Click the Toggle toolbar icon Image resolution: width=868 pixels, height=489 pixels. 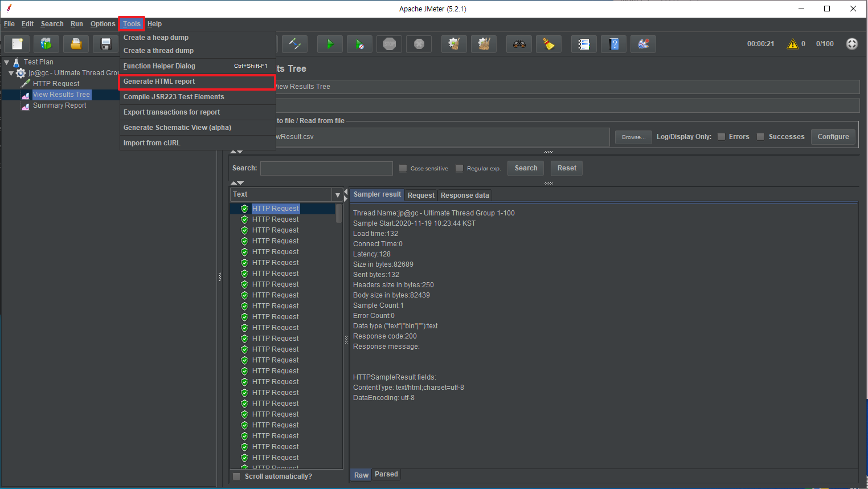295,44
